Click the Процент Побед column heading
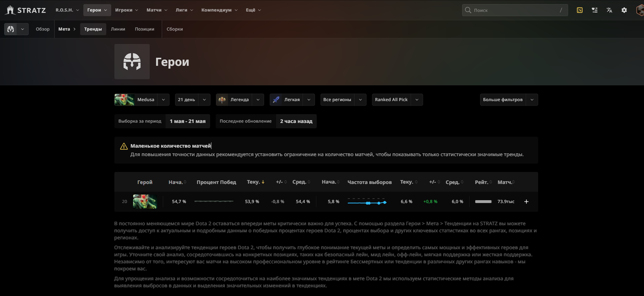Screen dimensions: 644x296 click(216, 182)
